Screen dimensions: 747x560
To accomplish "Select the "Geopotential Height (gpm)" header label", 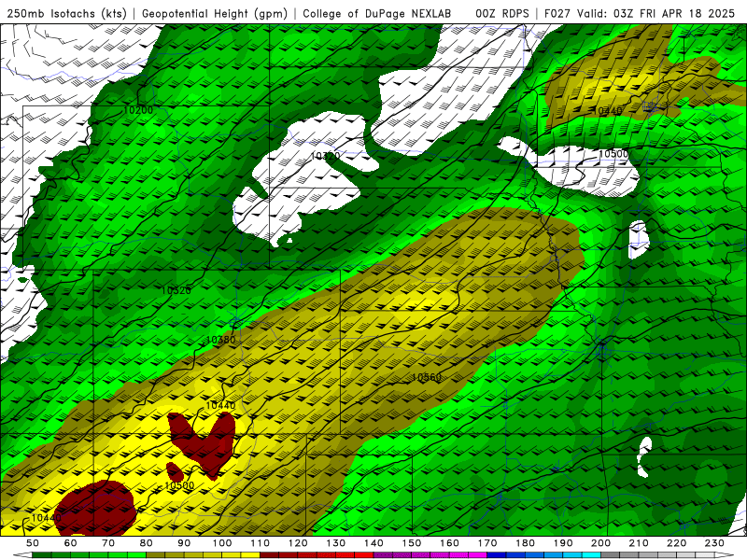I will [215, 13].
